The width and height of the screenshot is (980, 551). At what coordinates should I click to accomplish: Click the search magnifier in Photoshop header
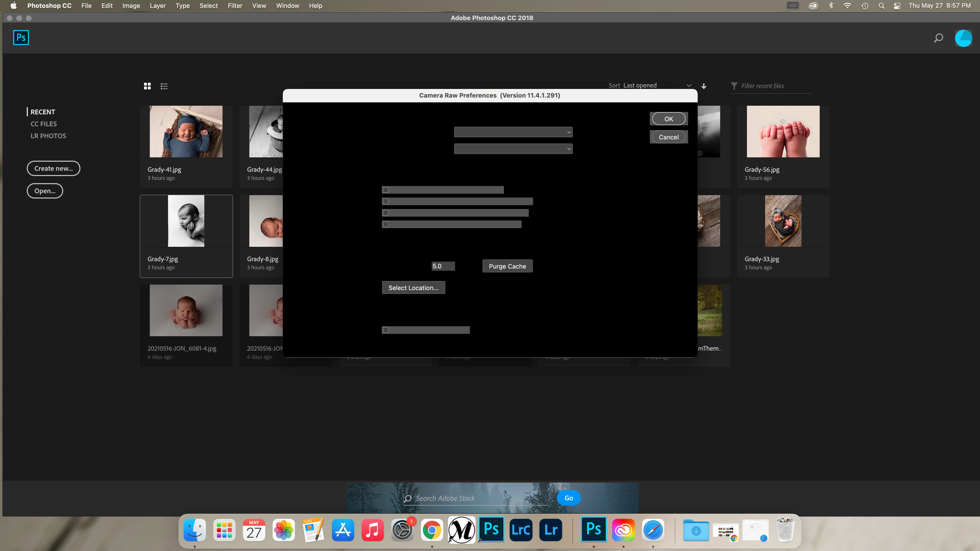pos(938,38)
